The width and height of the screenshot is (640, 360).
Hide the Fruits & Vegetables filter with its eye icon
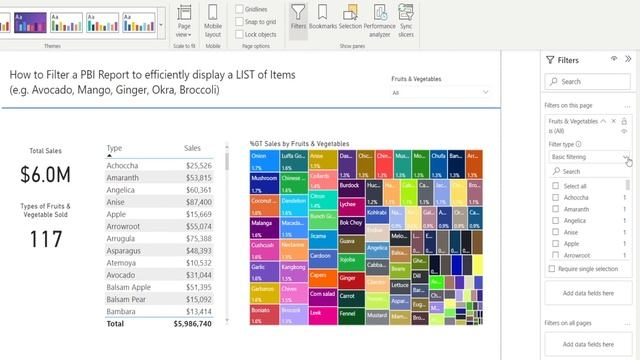click(624, 131)
